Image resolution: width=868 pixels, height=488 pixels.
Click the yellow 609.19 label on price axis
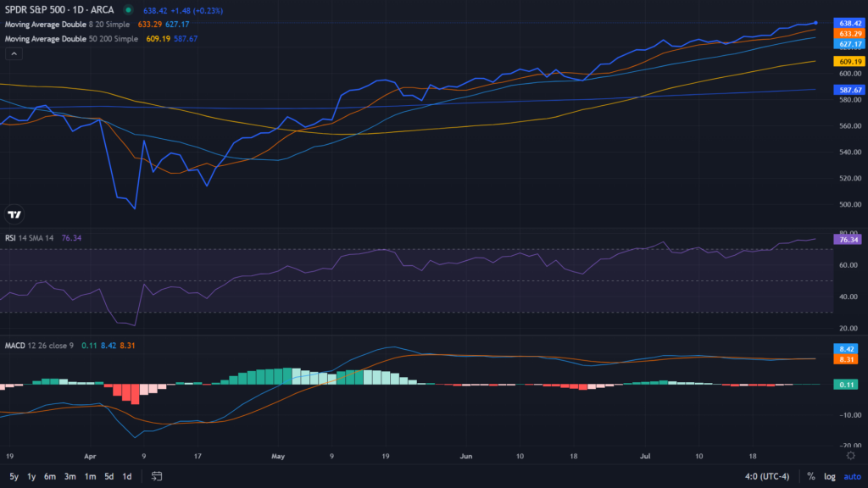point(849,61)
